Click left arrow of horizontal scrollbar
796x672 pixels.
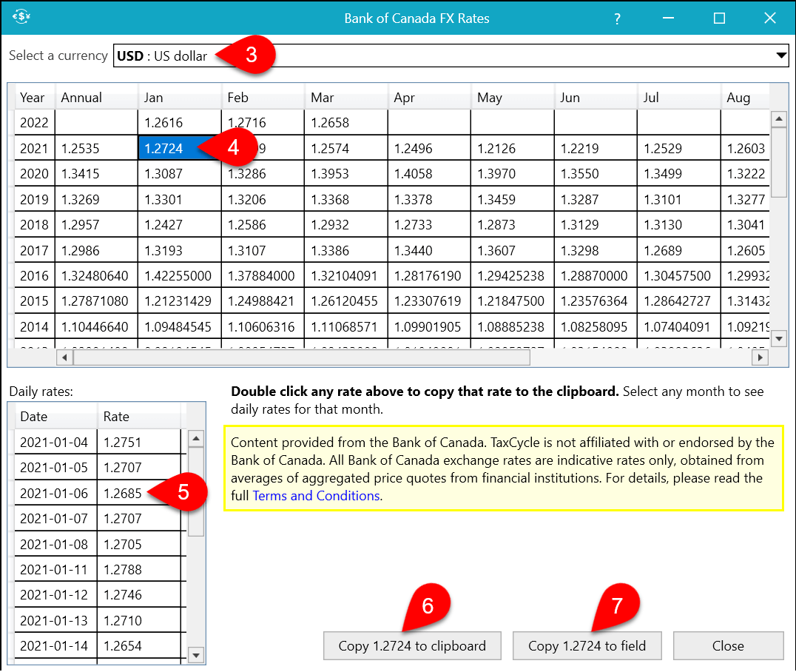pos(64,357)
